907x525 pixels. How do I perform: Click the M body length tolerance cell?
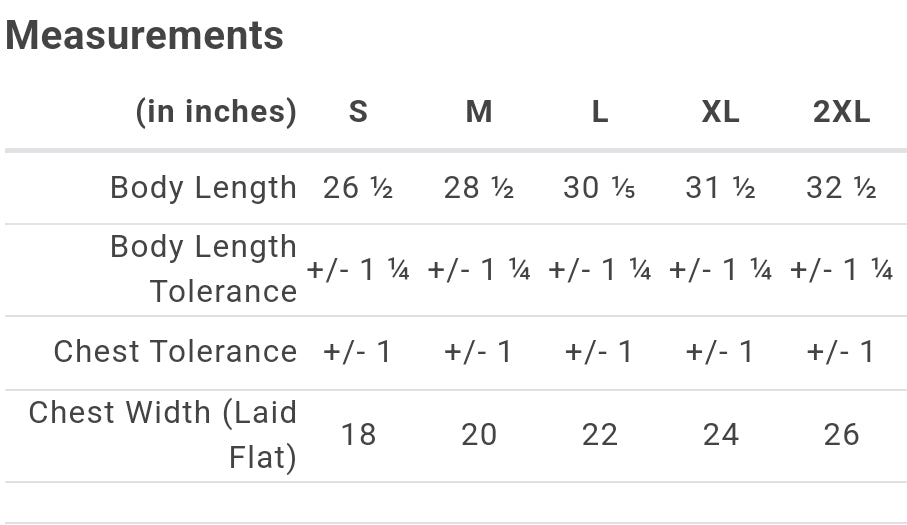[479, 270]
